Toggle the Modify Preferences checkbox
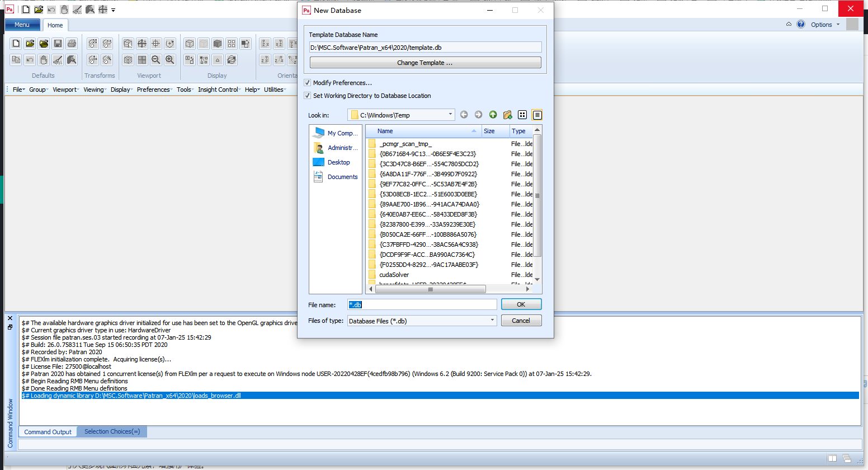Viewport: 868px width, 470px height. point(307,83)
